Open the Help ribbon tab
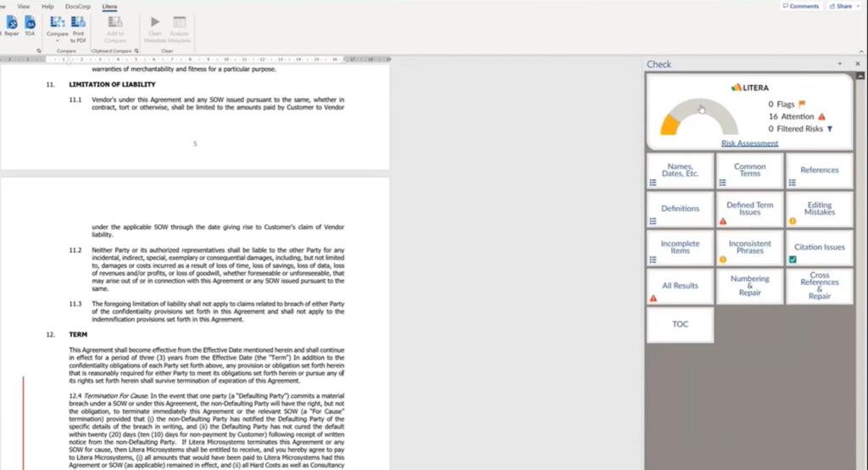The image size is (868, 470). 47,6
